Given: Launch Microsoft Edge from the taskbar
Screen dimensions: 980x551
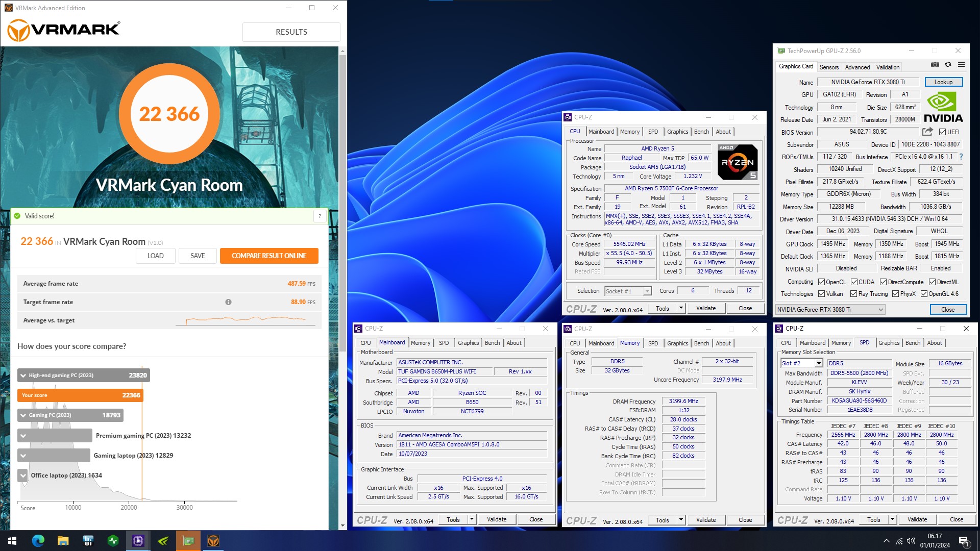Looking at the screenshot, I should 38,541.
